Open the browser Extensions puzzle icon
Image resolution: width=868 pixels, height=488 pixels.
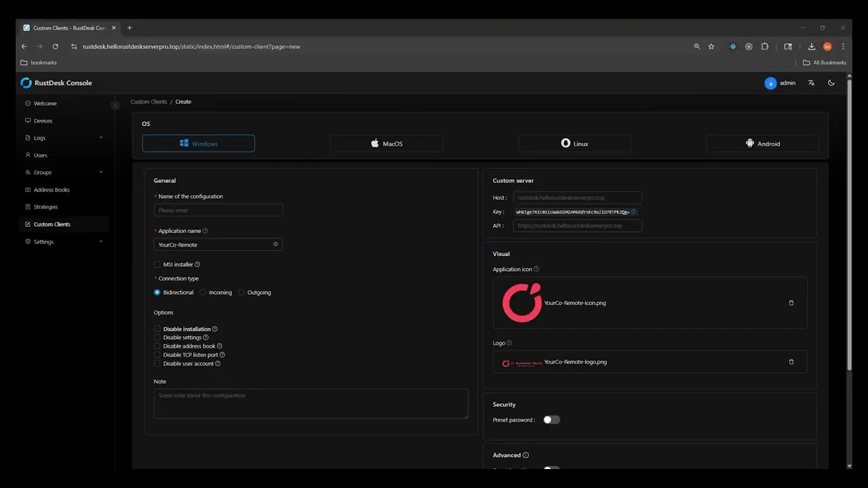coord(765,47)
